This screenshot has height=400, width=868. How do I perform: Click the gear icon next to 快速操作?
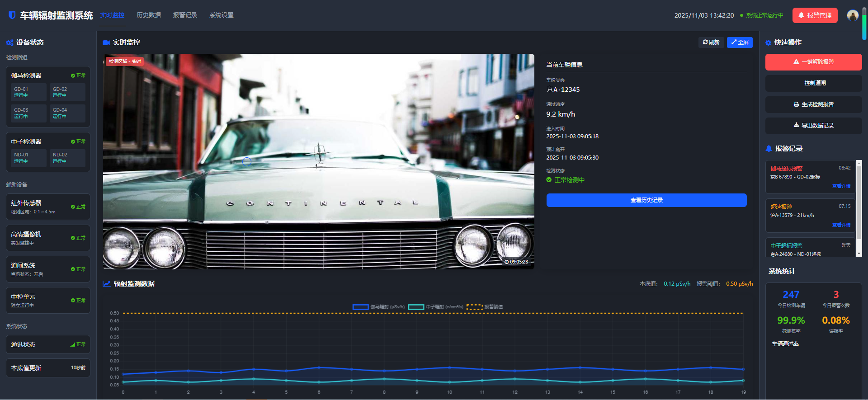point(768,42)
